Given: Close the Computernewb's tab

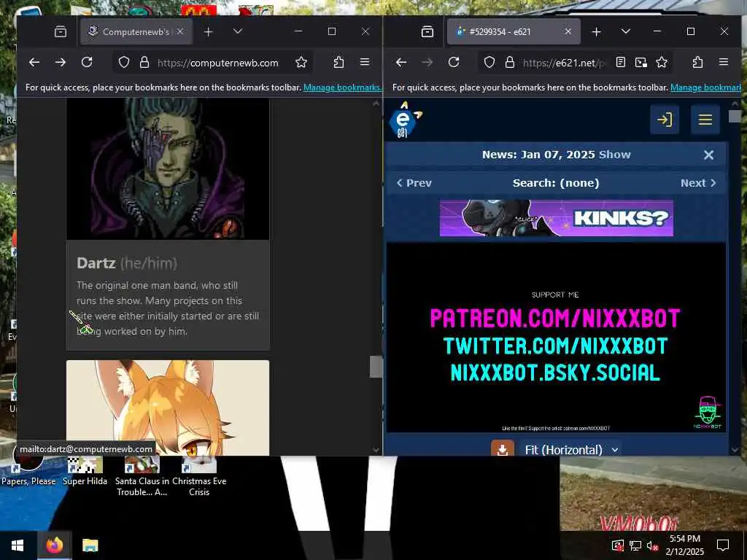Looking at the screenshot, I should 181,32.
